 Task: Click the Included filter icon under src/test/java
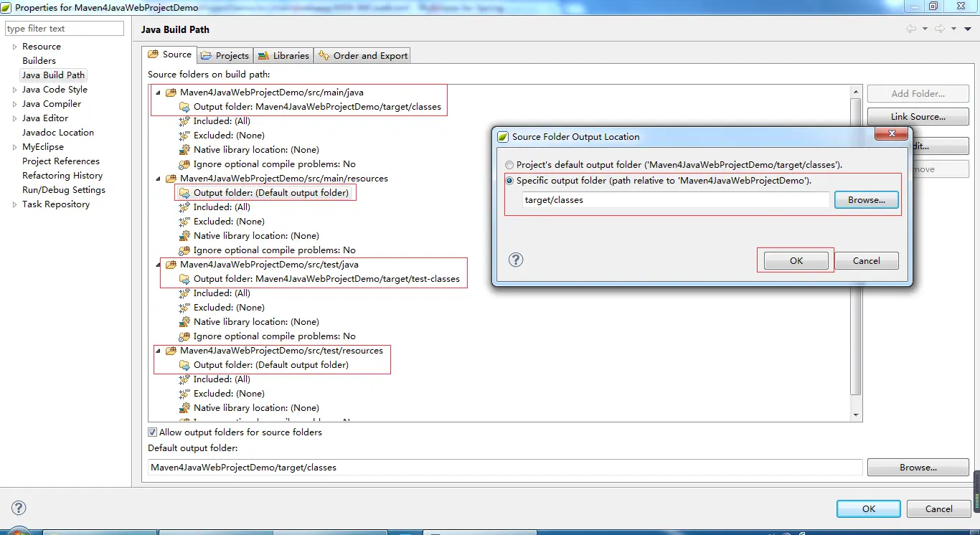[184, 293]
